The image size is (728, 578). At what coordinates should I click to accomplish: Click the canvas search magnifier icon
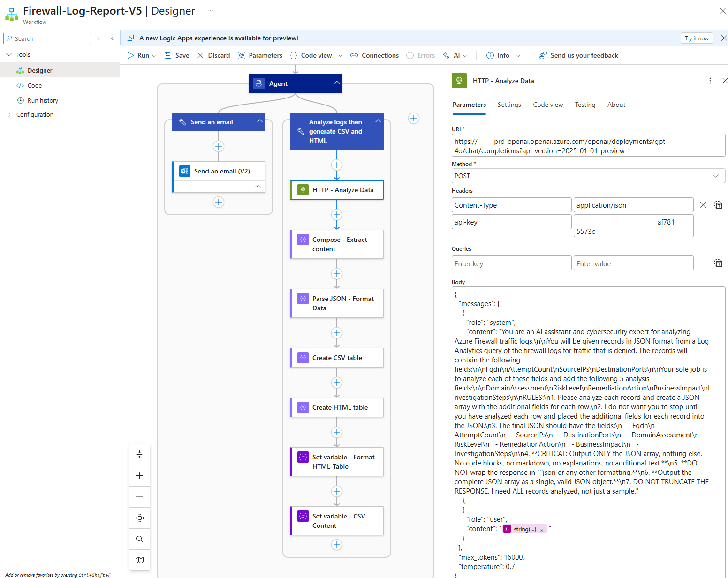coord(140,539)
